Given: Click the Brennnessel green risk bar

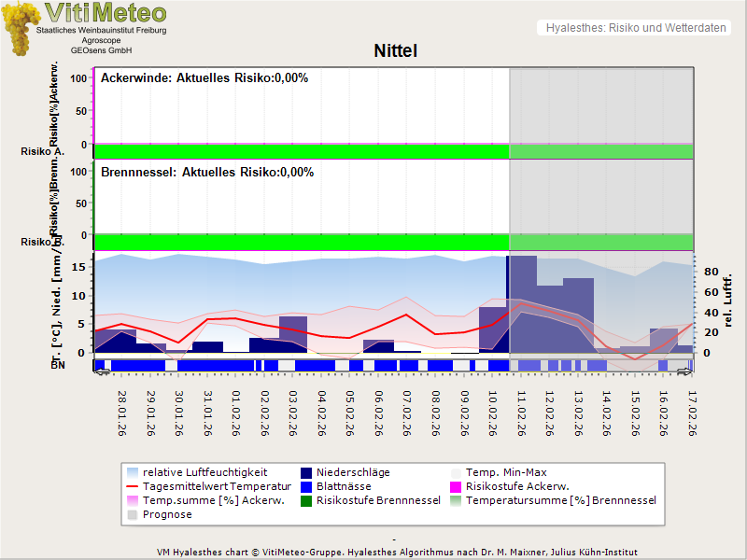Looking at the screenshot, I should tap(301, 241).
